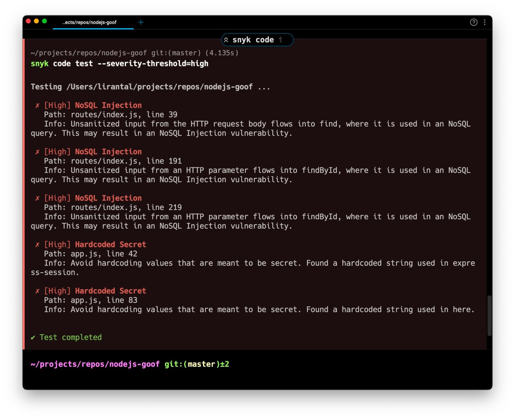This screenshot has height=420, width=515.
Task: Click 'git:(master)±2' in the bottom prompt
Action: (197, 364)
